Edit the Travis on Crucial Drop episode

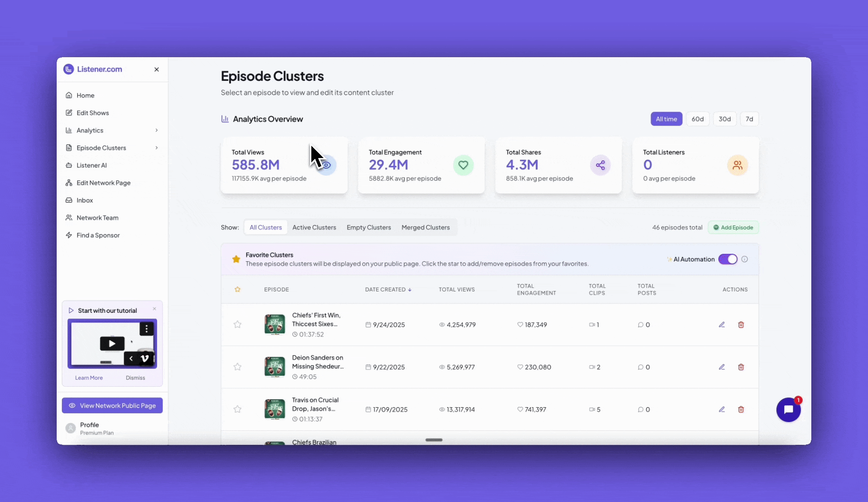coord(722,409)
